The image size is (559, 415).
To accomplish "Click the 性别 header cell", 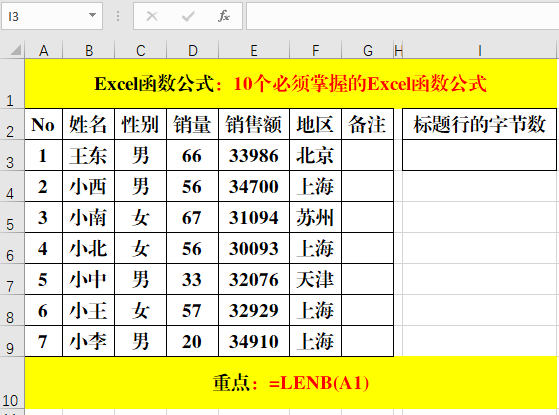I will click(140, 124).
